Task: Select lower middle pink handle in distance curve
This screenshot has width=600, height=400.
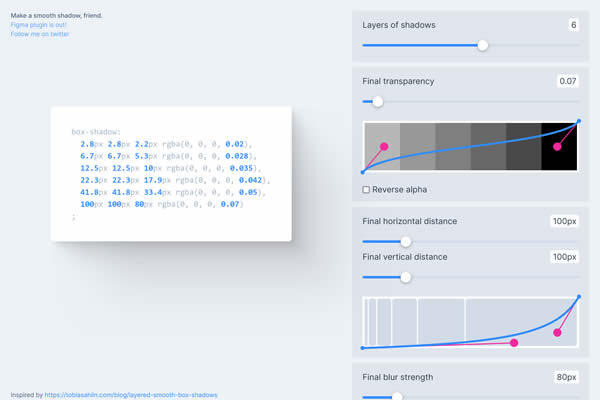Action: [514, 343]
